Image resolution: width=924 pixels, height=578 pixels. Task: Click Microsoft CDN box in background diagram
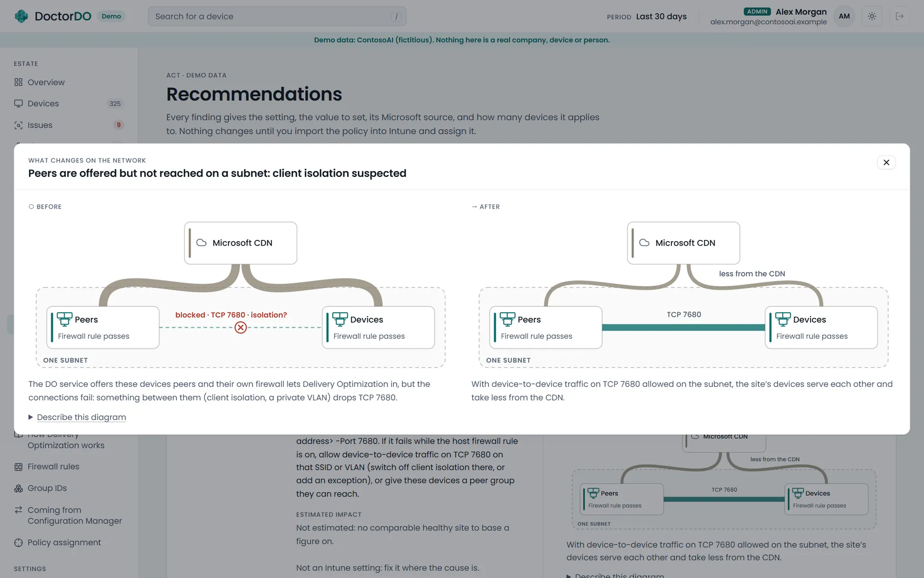pyautogui.click(x=724, y=443)
